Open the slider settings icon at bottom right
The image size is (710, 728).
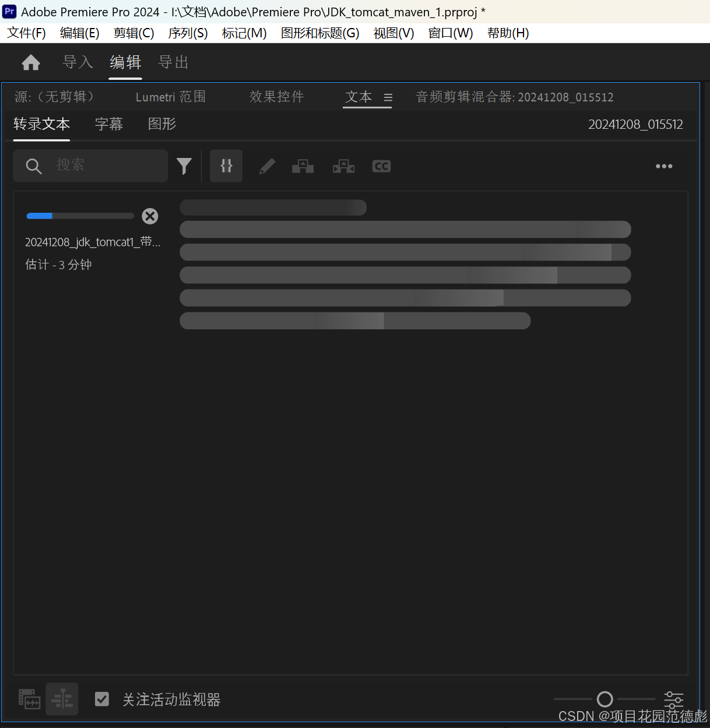674,699
